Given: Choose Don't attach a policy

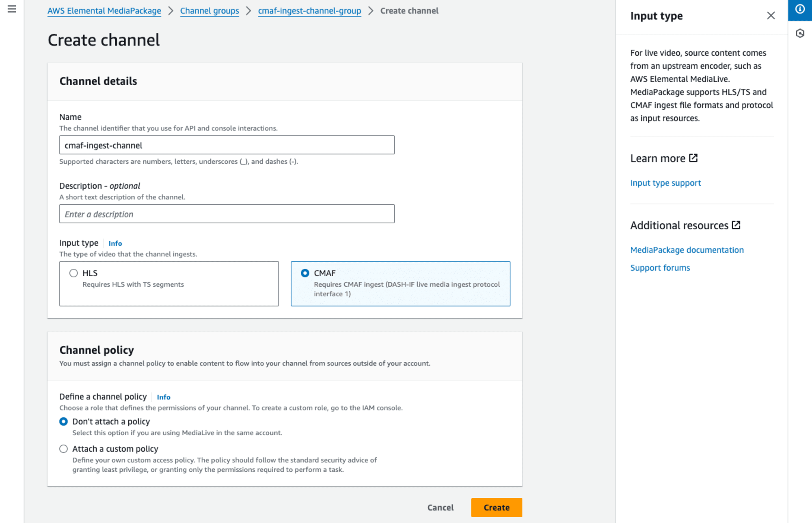Looking at the screenshot, I should 63,421.
